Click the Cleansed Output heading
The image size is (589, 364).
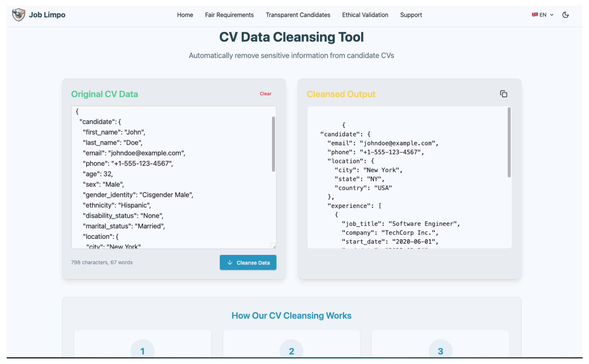341,94
